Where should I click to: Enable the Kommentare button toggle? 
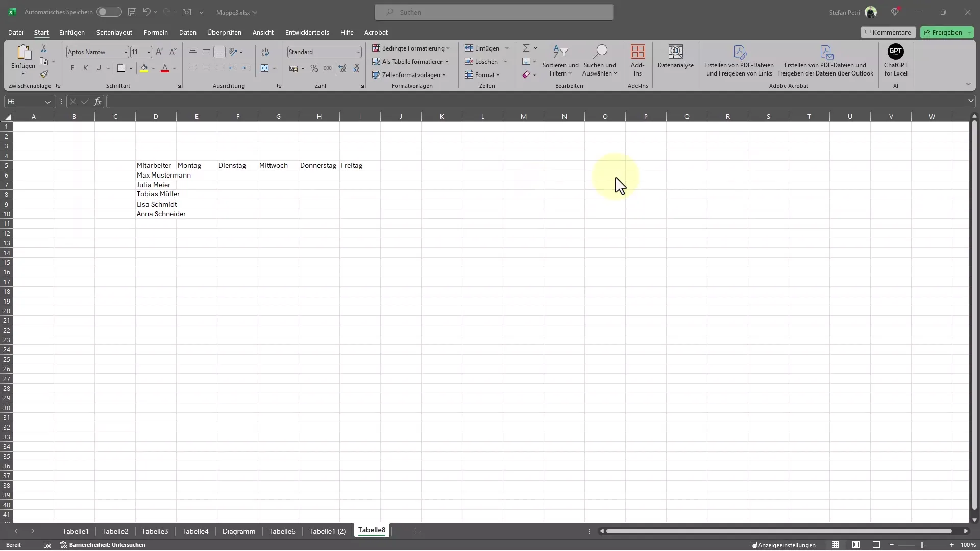pyautogui.click(x=887, y=32)
